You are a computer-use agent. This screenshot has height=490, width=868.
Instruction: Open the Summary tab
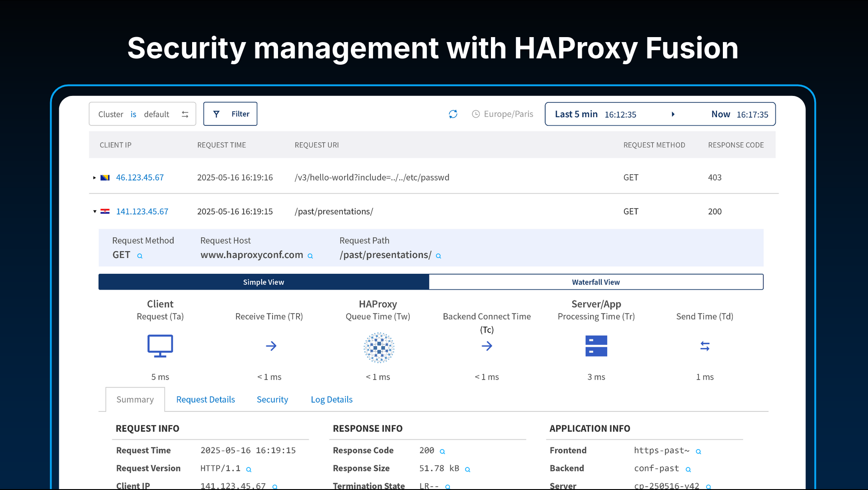click(x=135, y=400)
